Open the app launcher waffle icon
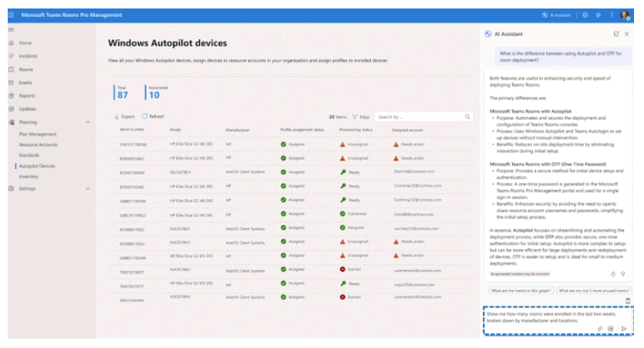 pyautogui.click(x=11, y=15)
